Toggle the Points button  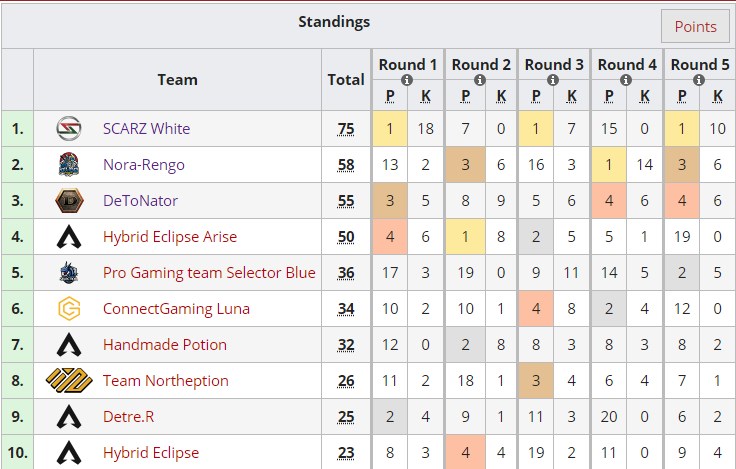click(695, 26)
